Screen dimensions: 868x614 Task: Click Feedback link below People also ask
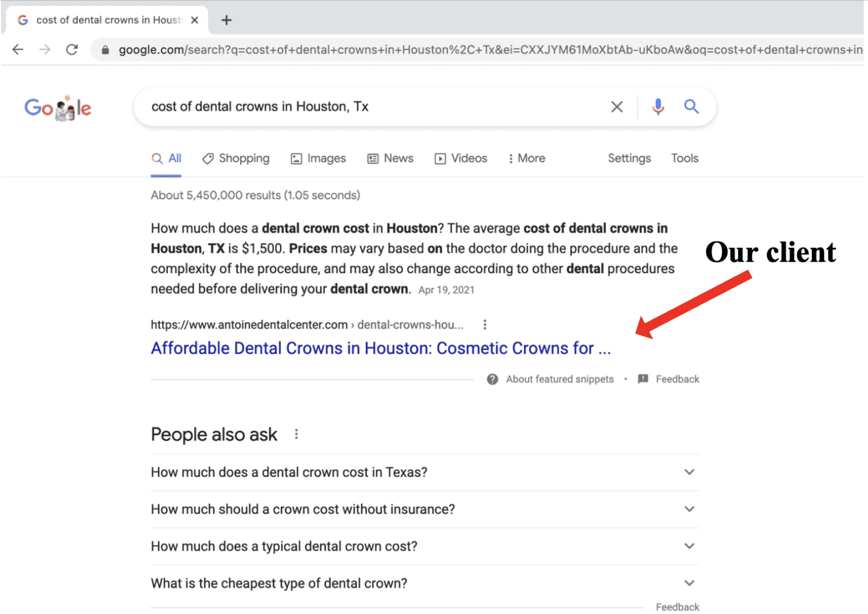tap(677, 607)
